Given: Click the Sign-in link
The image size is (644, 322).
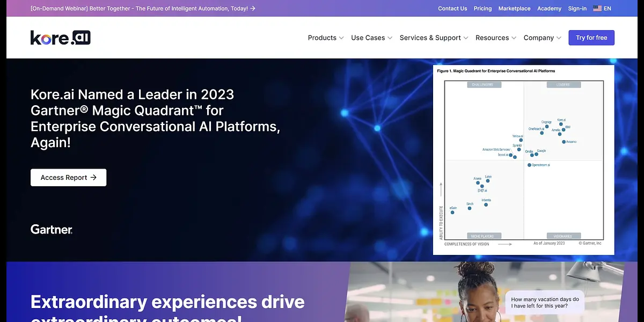Looking at the screenshot, I should (x=577, y=9).
